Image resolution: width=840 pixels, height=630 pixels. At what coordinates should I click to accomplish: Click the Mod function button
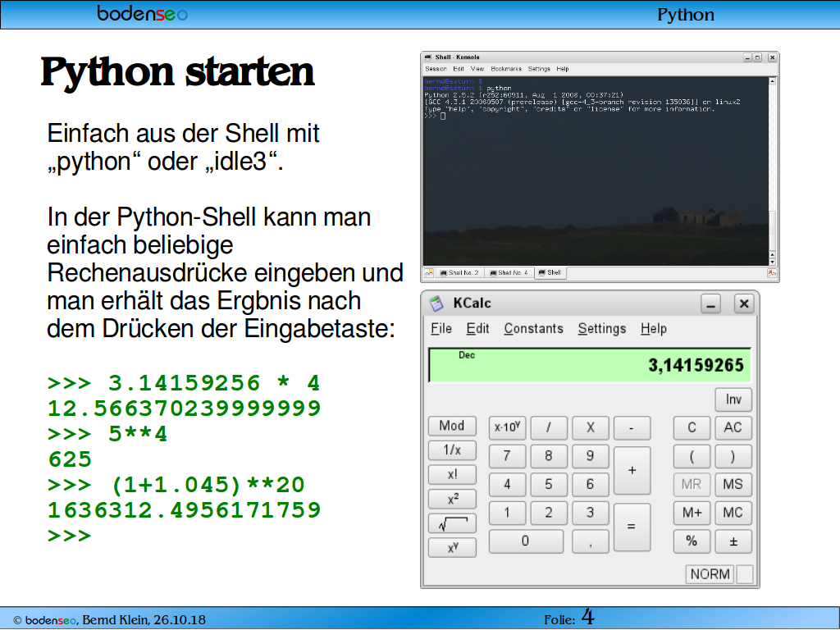pos(452,426)
